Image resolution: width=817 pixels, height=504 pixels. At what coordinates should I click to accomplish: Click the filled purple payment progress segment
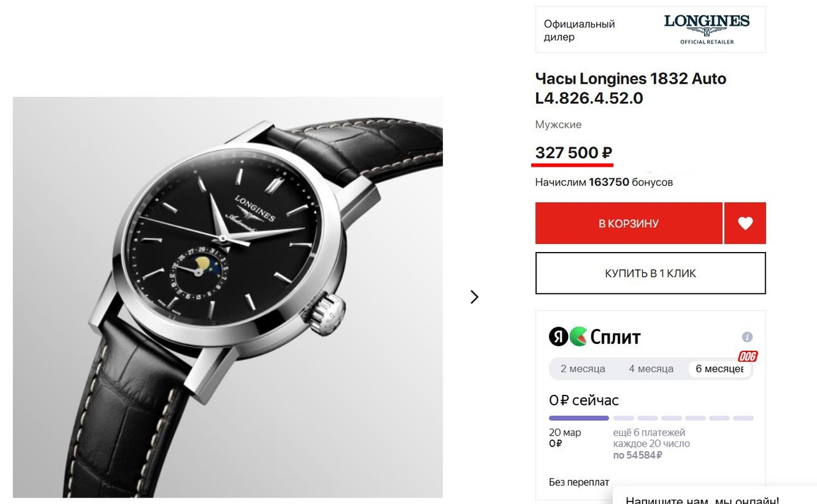579,419
